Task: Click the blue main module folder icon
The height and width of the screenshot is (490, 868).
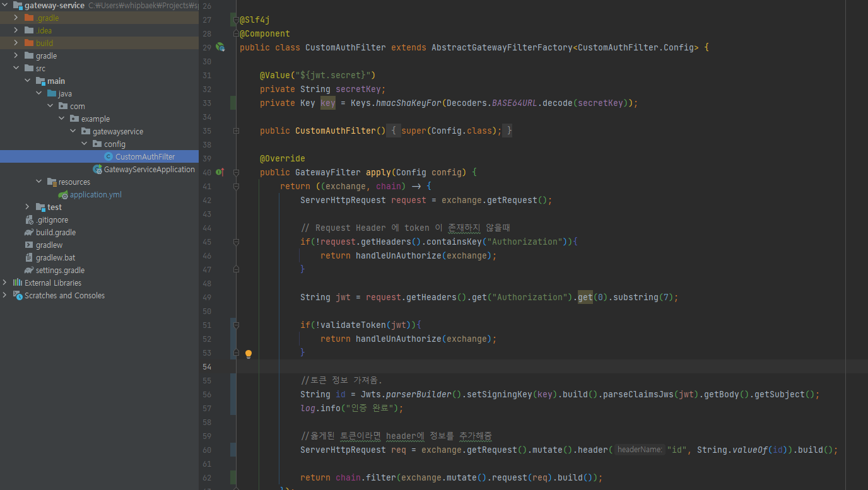Action: (x=40, y=81)
